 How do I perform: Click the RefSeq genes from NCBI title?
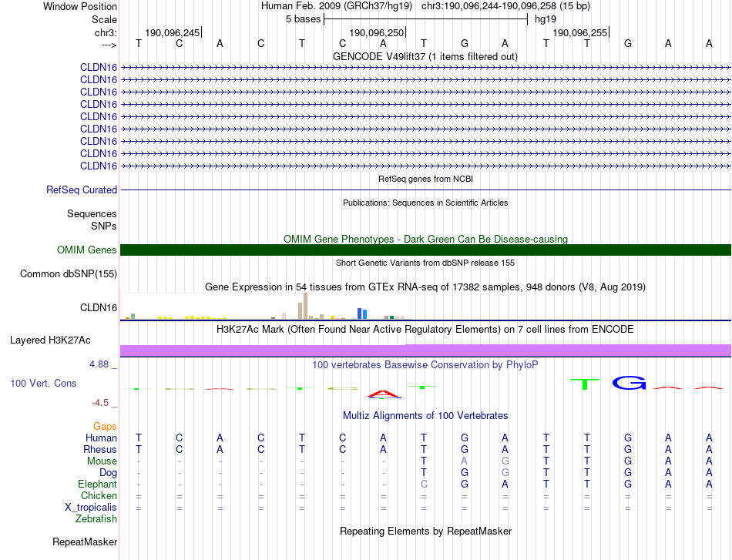point(425,179)
